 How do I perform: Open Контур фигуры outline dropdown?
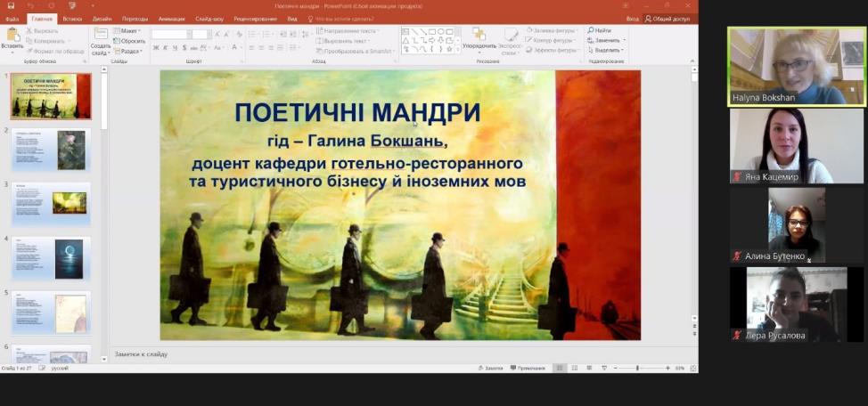pyautogui.click(x=552, y=40)
